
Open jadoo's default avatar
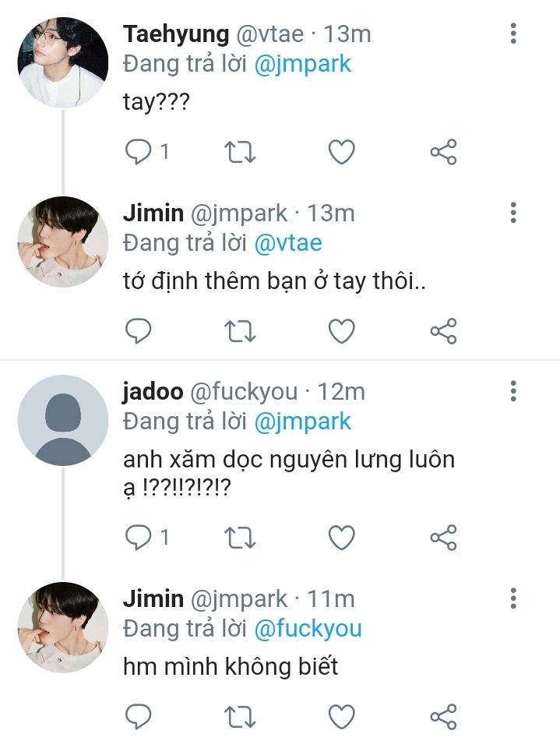point(62,421)
